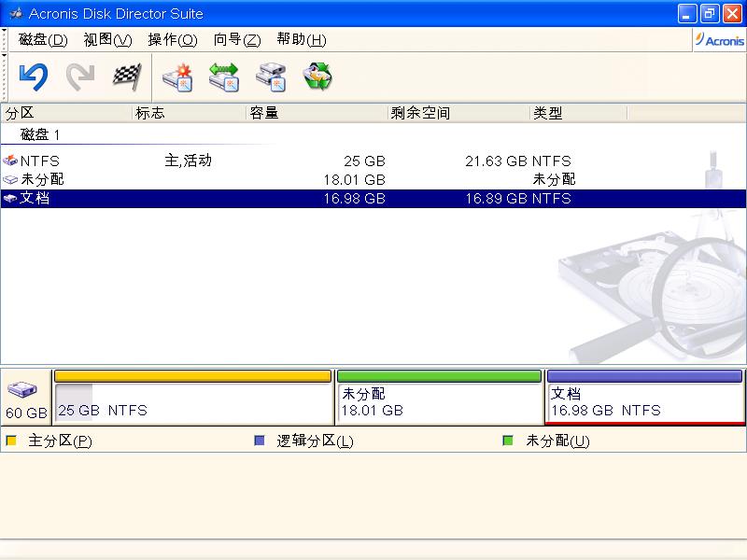The height and width of the screenshot is (560, 747).
Task: Click the menu bar drag handle
Action: [x=5, y=39]
